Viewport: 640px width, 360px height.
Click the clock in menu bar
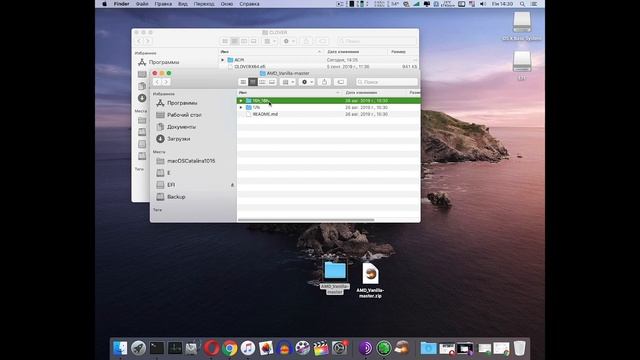tap(502, 4)
